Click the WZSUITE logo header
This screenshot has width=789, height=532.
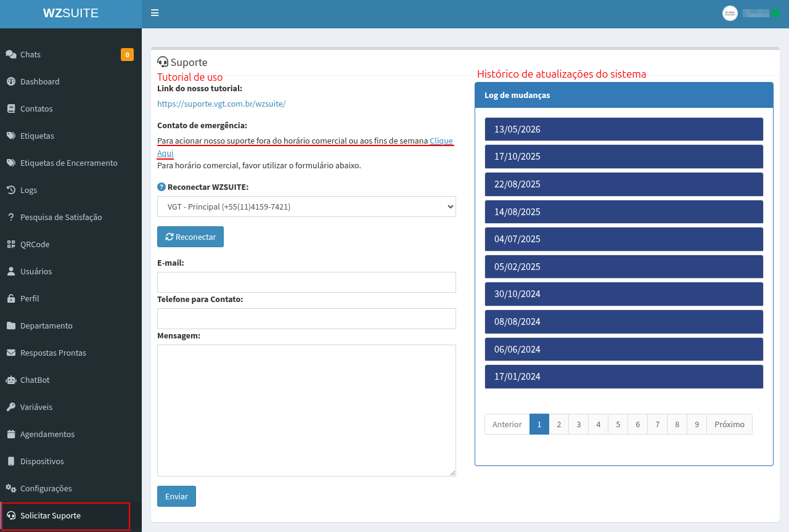pyautogui.click(x=71, y=13)
